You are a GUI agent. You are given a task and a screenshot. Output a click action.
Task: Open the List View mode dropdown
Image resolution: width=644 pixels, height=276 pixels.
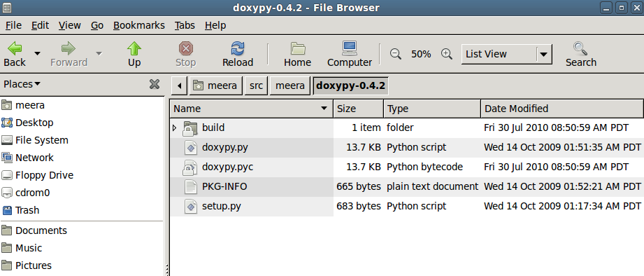(507, 55)
